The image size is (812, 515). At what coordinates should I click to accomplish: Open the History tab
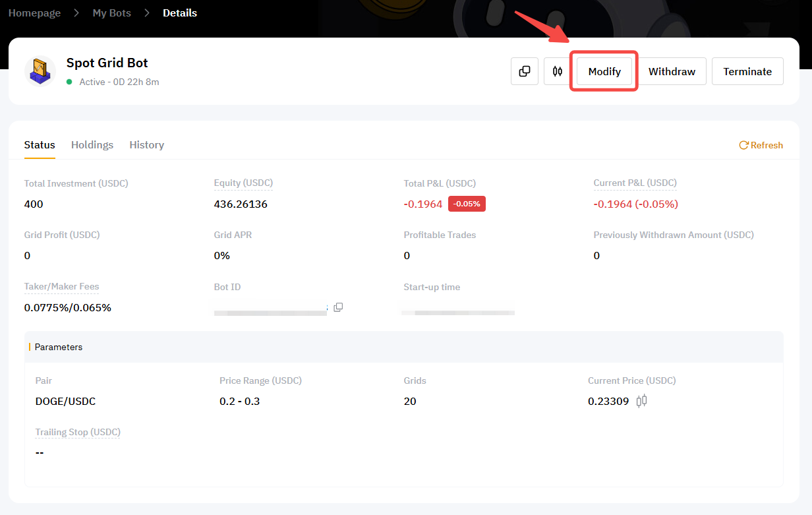(146, 145)
